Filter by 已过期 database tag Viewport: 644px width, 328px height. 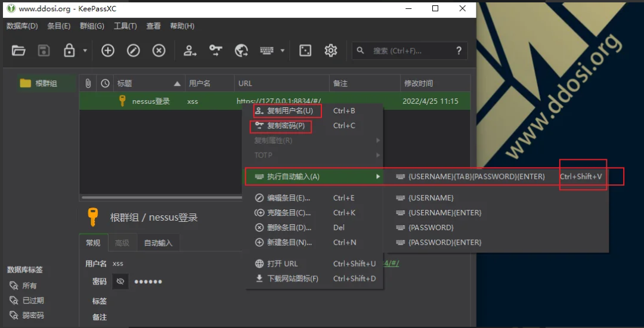[x=27, y=301]
